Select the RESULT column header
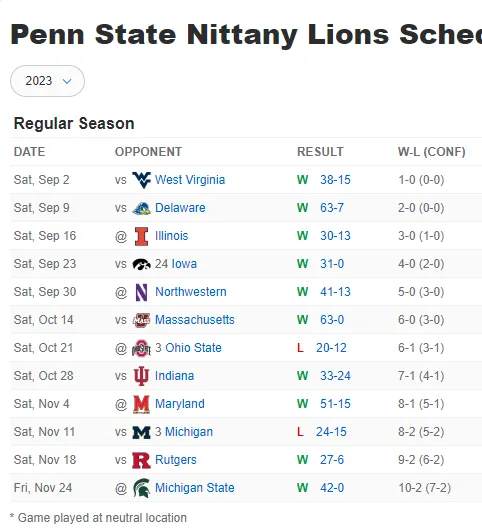 pos(320,152)
